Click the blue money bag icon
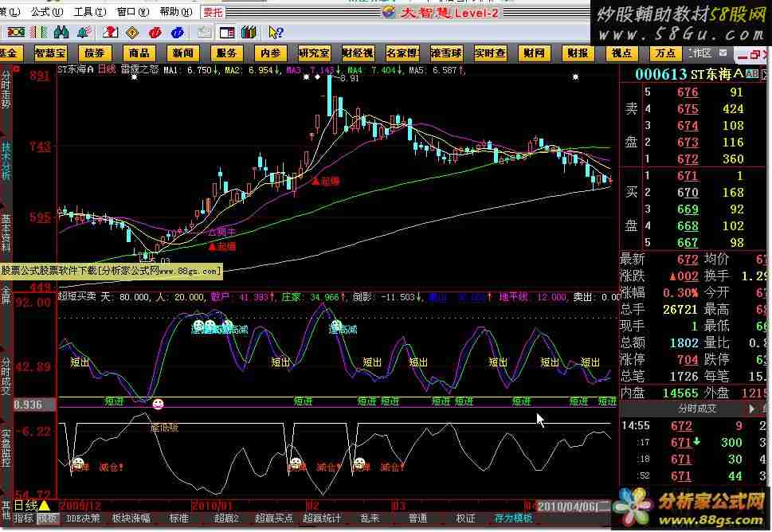The width and height of the screenshot is (772, 532). pyautogui.click(x=177, y=33)
